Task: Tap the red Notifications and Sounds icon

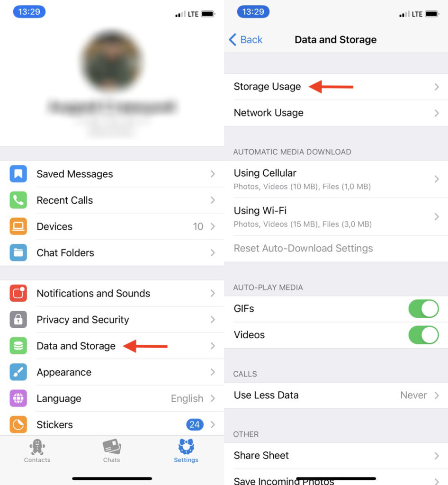Action: 18,293
